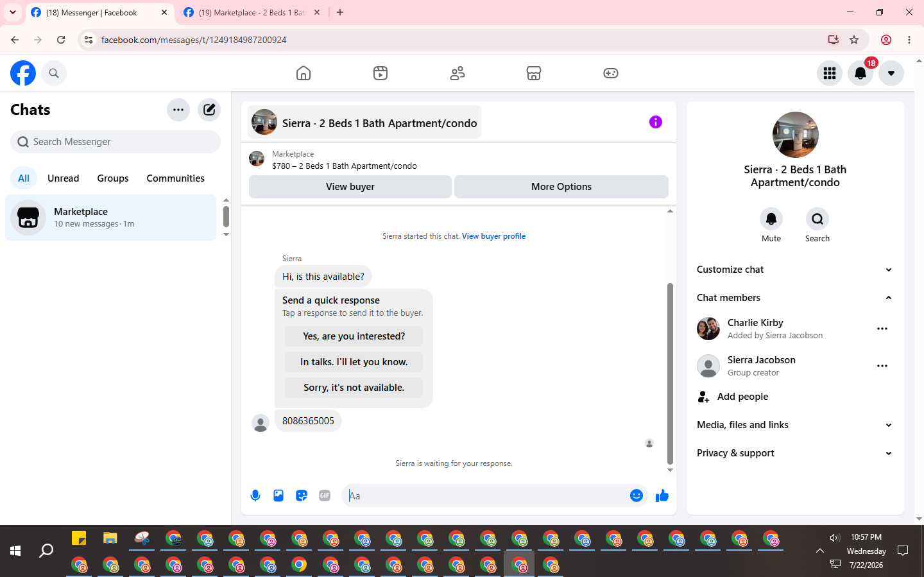
Task: Click the conversation scrollbar
Action: [x=670, y=374]
